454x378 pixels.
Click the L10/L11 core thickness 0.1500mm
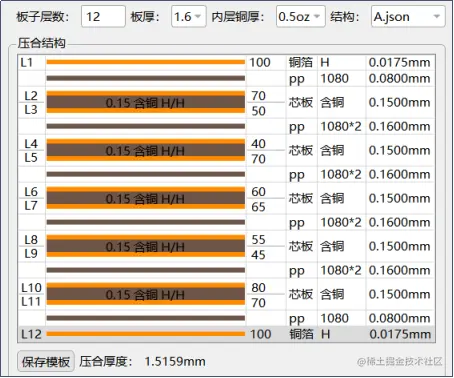point(399,294)
